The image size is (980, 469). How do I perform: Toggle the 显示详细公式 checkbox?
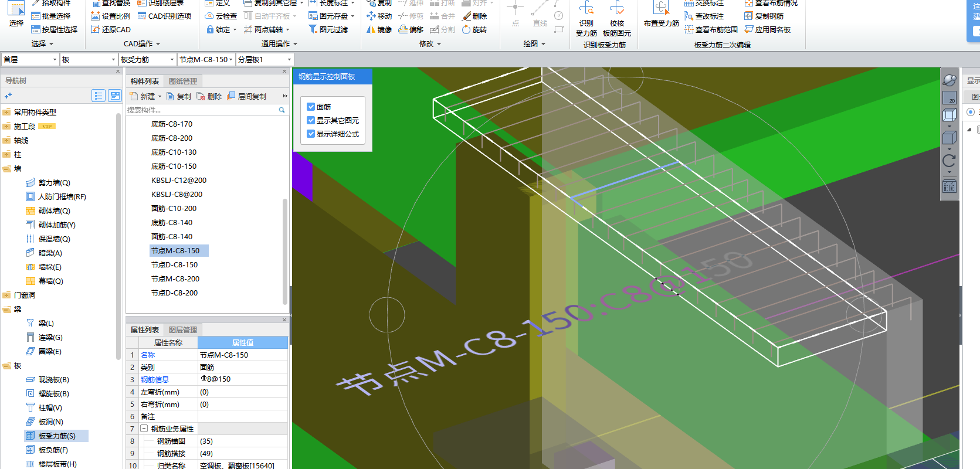point(311,134)
